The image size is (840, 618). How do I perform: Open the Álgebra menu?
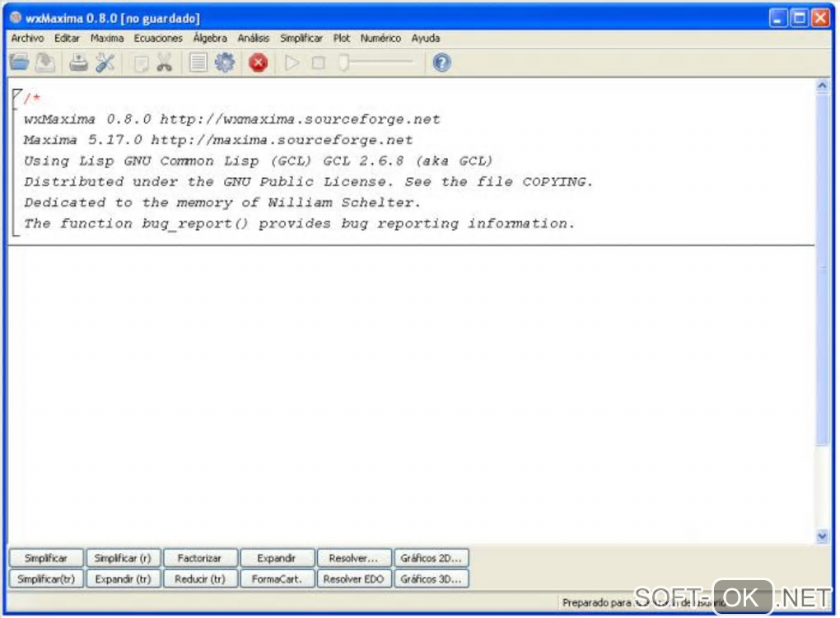[x=210, y=38]
